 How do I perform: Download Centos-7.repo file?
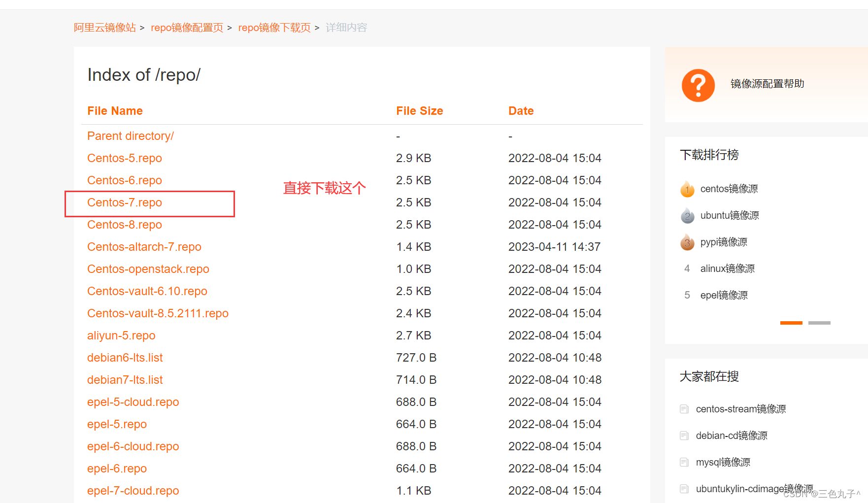(x=125, y=202)
